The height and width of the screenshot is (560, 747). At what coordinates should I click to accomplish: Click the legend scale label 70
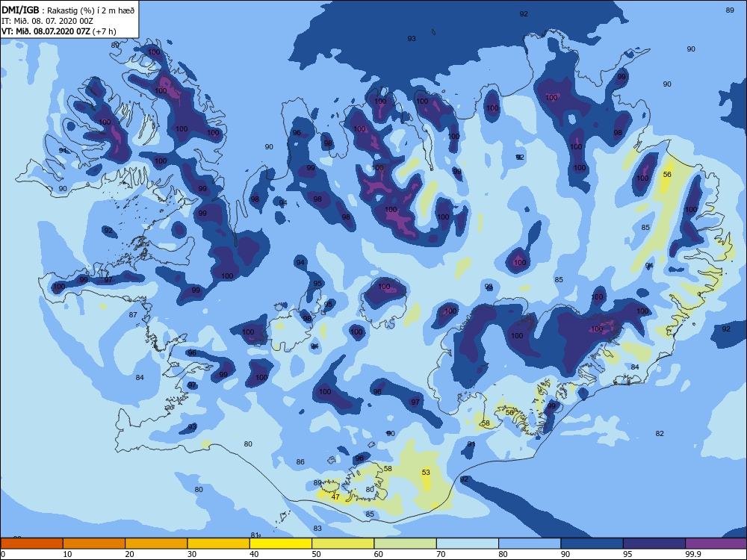[441, 554]
